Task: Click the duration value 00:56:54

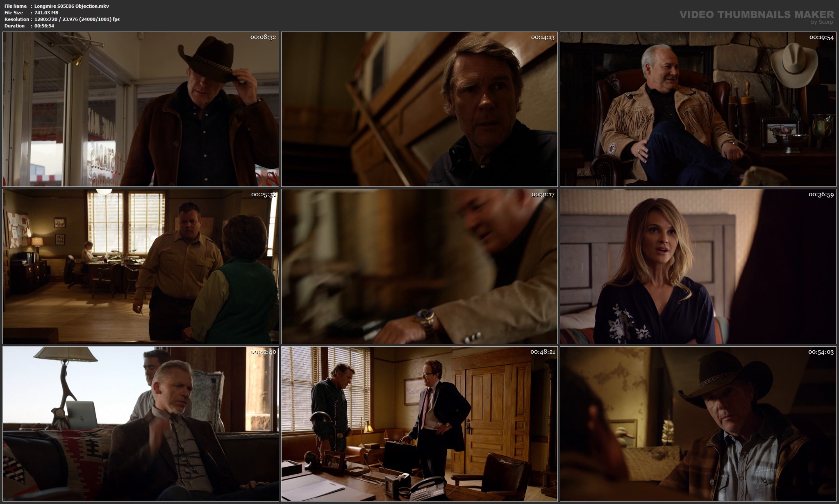Action: pos(44,26)
